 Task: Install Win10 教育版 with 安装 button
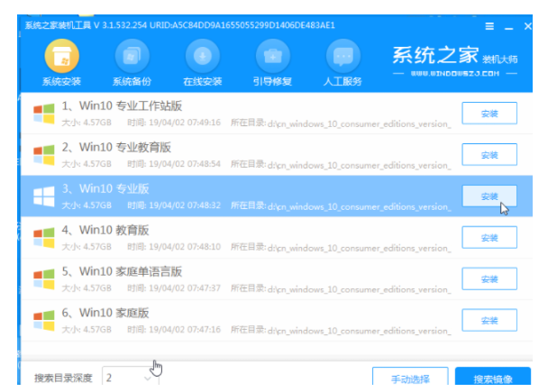[489, 238]
